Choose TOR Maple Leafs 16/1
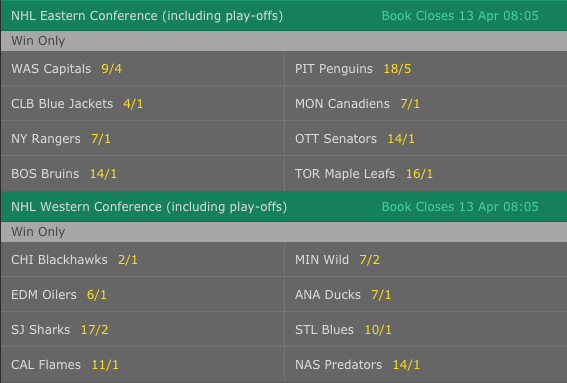The image size is (567, 383). pos(426,174)
